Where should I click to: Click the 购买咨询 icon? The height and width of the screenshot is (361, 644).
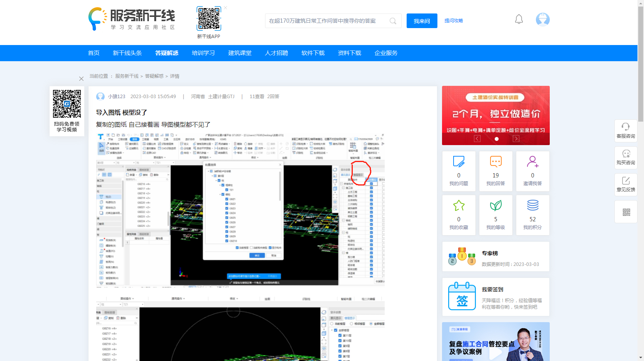[626, 154]
